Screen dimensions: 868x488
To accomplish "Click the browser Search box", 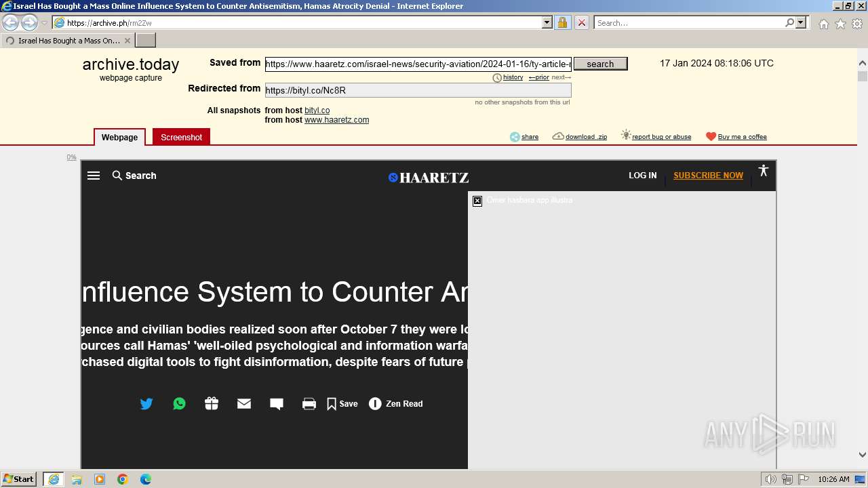I will 689,22.
